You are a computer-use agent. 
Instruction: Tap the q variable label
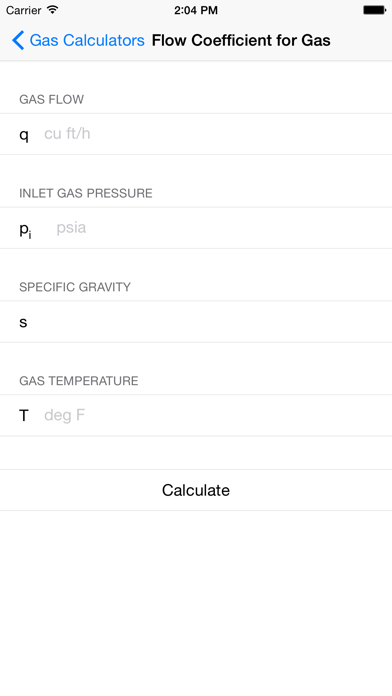24,135
